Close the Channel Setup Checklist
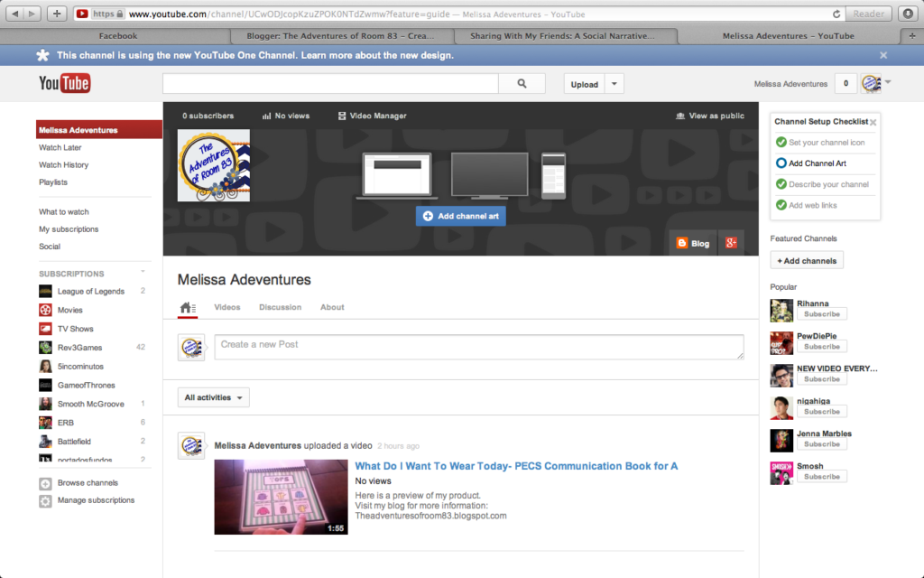This screenshot has width=924, height=578. 873,123
